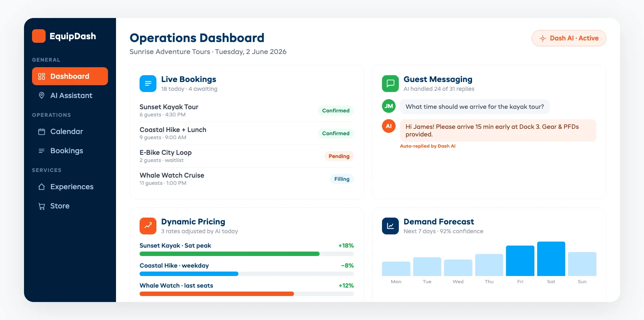Click the Tuesday forecast bar
The image size is (644, 320).
(x=427, y=267)
